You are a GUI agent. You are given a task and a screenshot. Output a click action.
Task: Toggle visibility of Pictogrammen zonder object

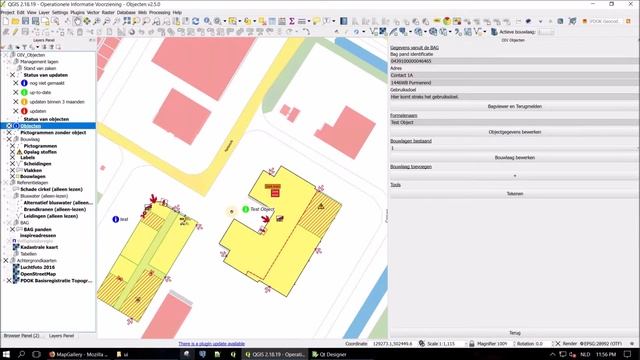tap(9, 133)
